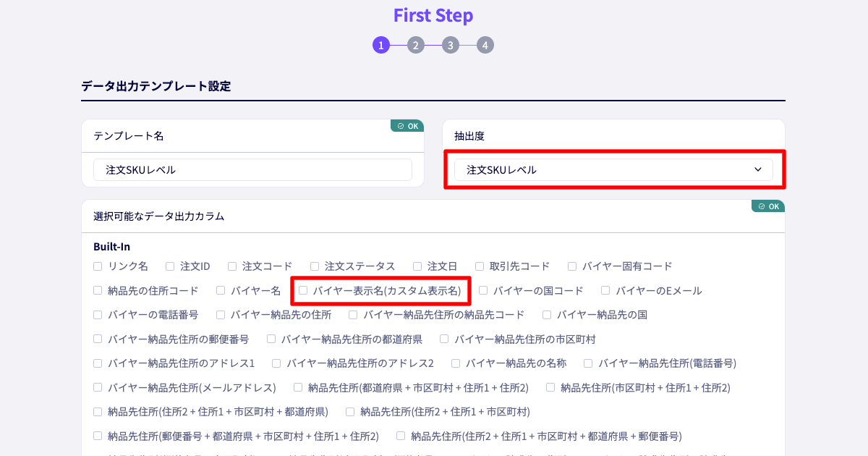Enable バイヤー納品先住所の市区町村 checkbox
The image size is (868, 456).
444,339
